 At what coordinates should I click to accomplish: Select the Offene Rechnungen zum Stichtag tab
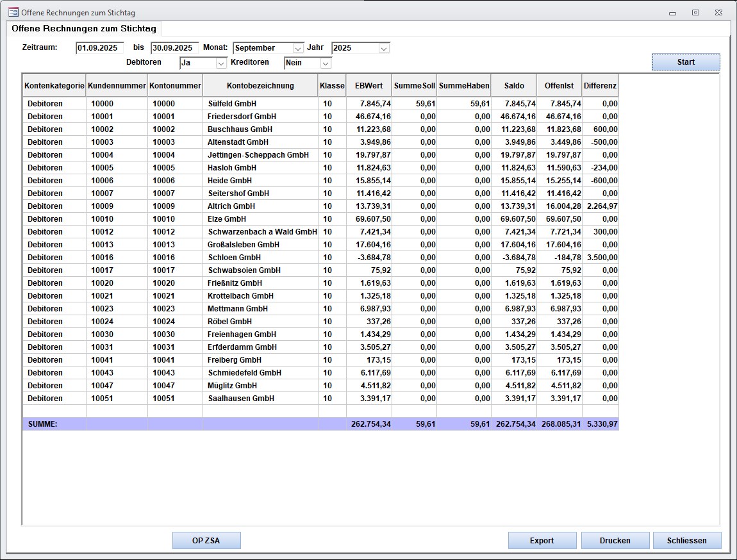click(x=84, y=29)
